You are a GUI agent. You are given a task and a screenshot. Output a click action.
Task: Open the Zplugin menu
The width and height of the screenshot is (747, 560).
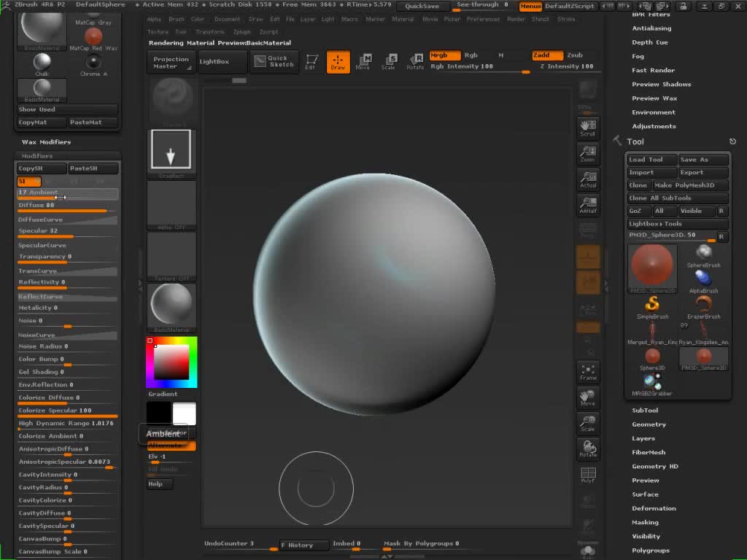click(241, 32)
